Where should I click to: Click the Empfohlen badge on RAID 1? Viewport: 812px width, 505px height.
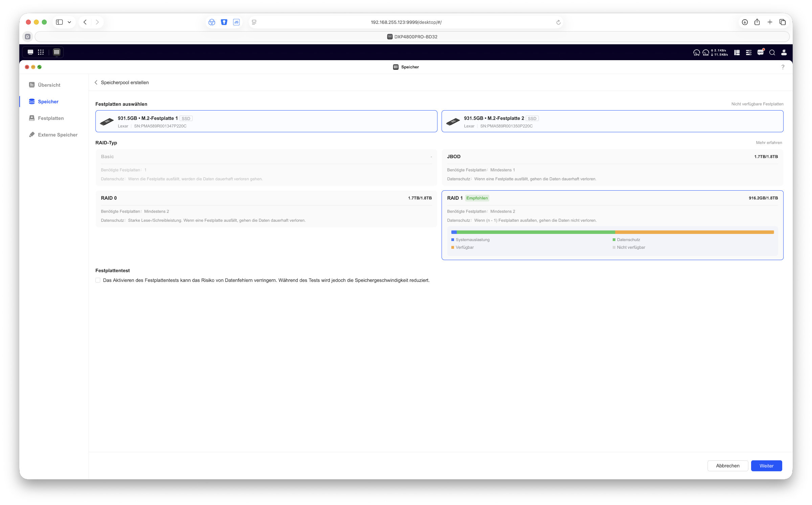click(x=477, y=198)
